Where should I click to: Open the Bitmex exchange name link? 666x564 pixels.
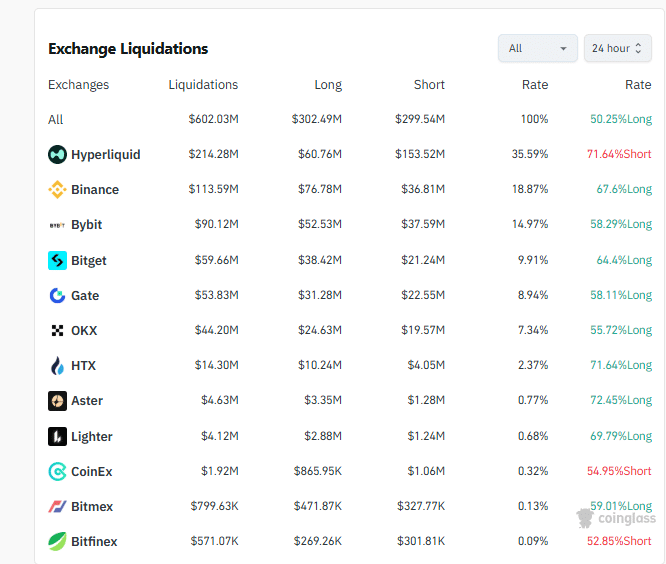pos(92,507)
